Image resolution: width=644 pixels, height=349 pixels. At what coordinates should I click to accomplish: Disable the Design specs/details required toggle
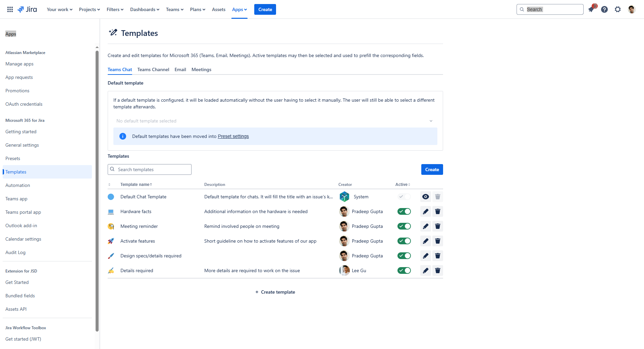404,256
